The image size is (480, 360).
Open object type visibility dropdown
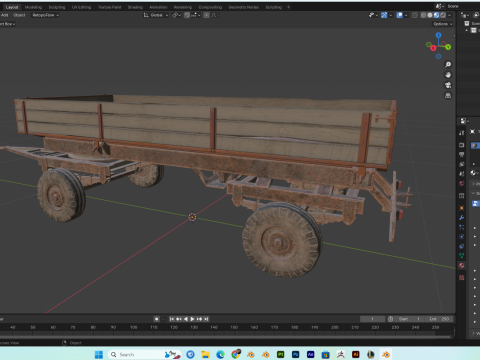[x=373, y=15]
